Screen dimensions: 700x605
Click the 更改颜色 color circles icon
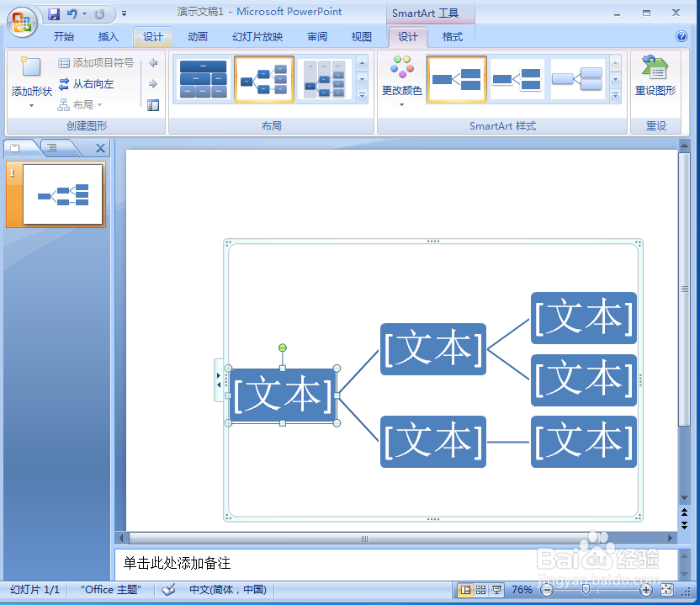pos(402,67)
